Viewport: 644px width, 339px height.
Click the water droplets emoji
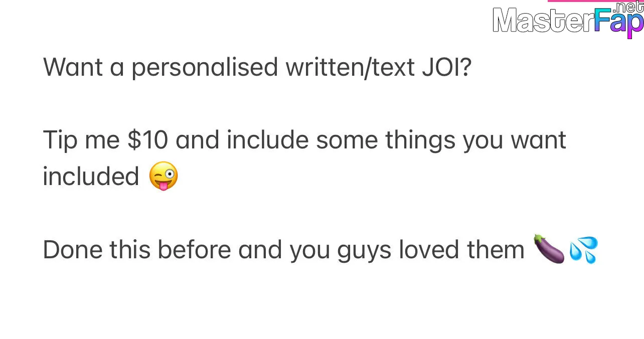coord(584,250)
